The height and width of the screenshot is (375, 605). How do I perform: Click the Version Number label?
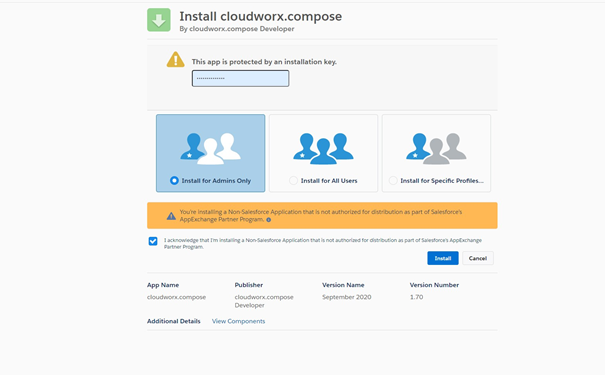434,285
